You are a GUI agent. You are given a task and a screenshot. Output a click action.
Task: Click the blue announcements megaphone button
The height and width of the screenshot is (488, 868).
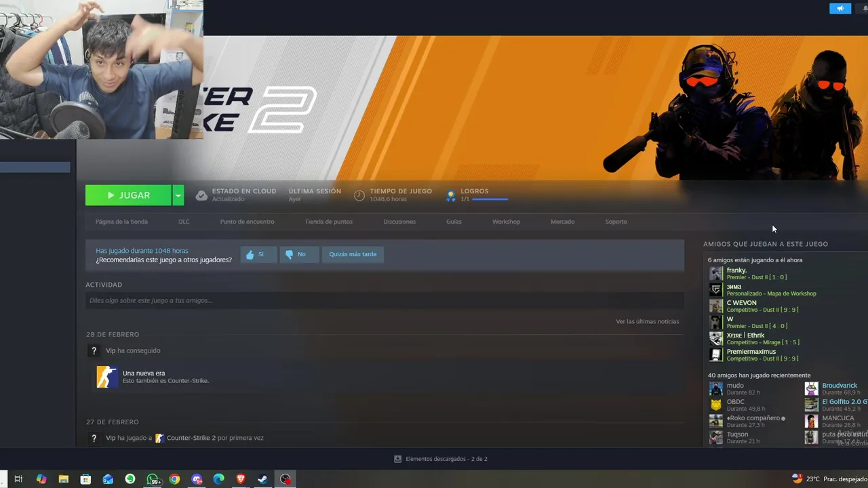point(840,8)
